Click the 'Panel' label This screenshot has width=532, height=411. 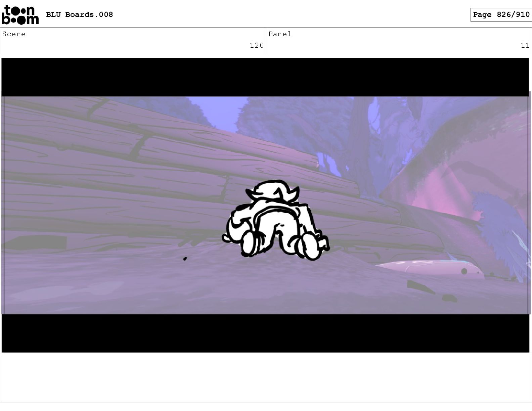point(280,34)
